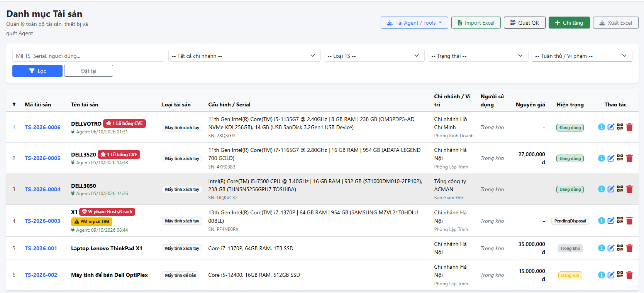The image size is (644, 293).
Task: Click the Xuất Excel button
Action: coord(616,23)
